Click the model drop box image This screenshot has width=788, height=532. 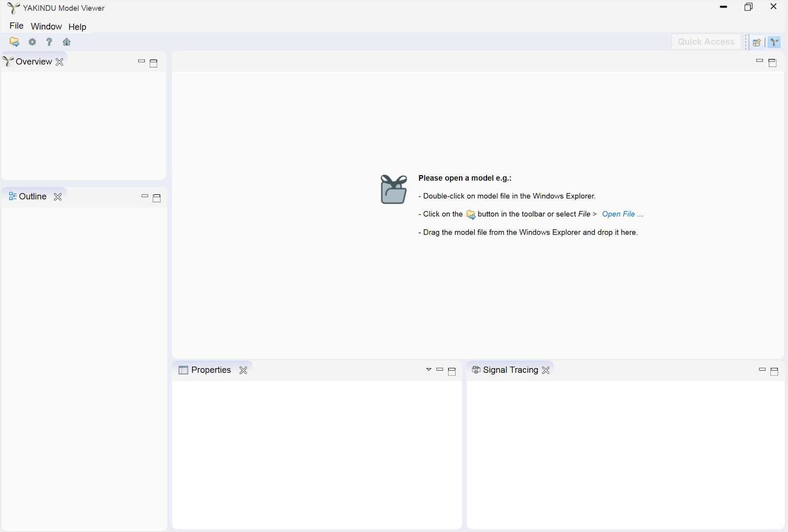tap(394, 189)
